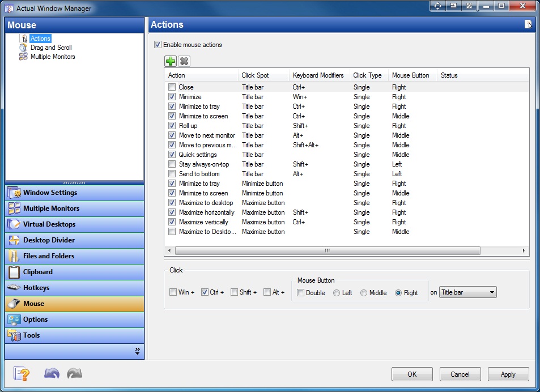Click the Mouse panel icon

(14, 304)
